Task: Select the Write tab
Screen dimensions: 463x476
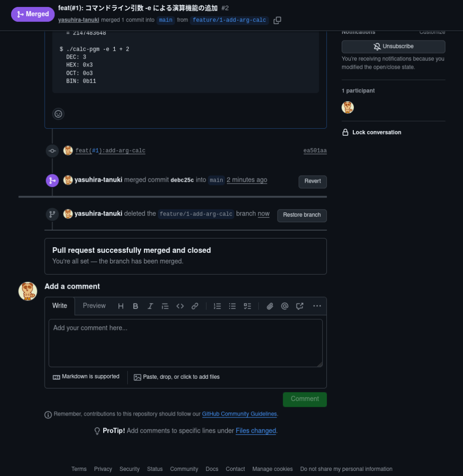Action: (x=60, y=306)
